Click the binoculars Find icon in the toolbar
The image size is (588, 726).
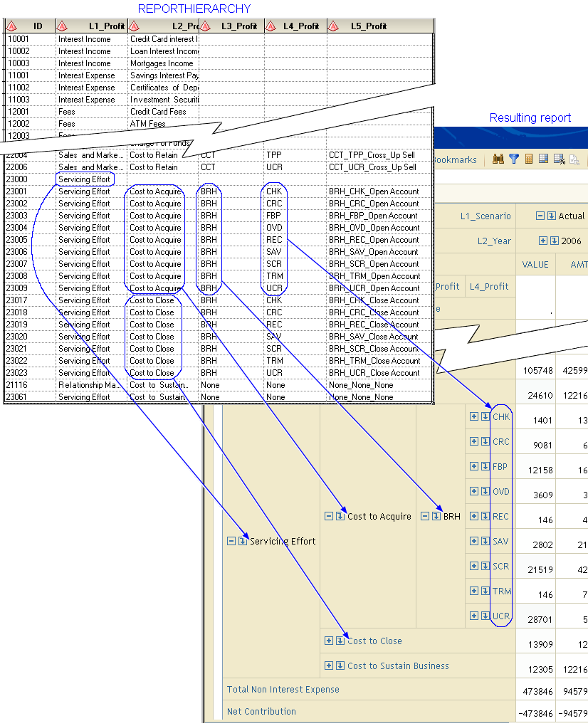tap(498, 159)
